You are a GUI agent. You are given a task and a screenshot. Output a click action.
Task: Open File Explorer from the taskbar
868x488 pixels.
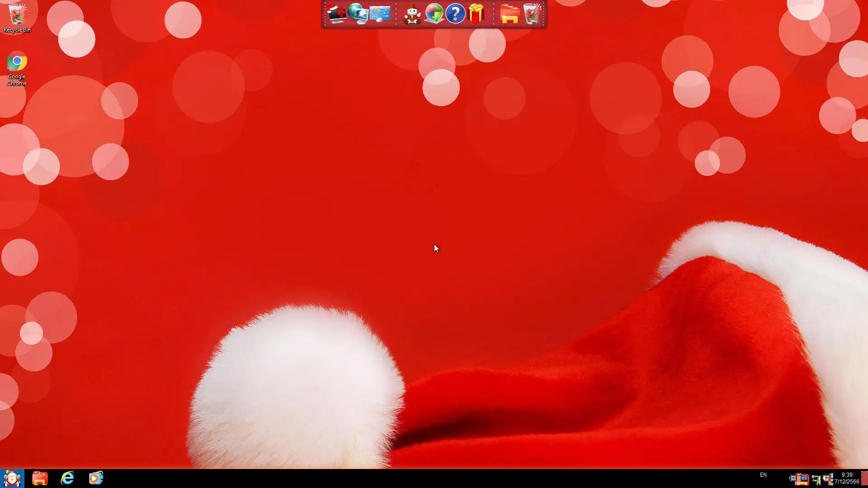[40, 478]
